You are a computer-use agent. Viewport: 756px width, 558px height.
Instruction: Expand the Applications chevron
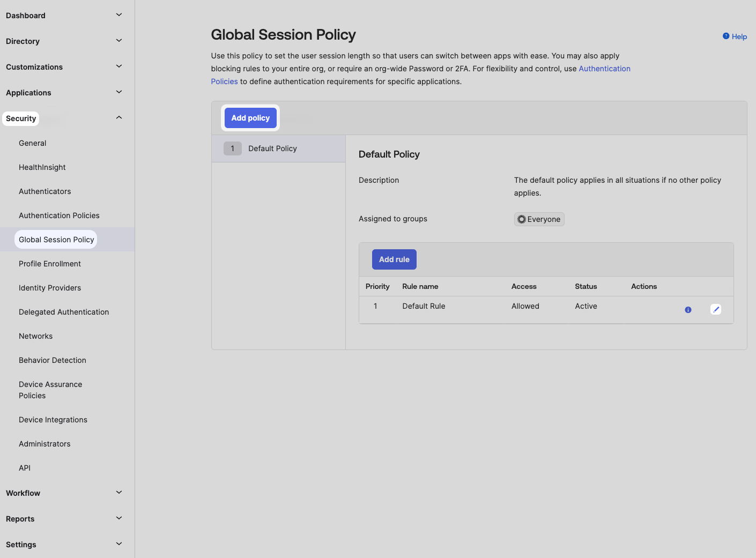pyautogui.click(x=119, y=92)
